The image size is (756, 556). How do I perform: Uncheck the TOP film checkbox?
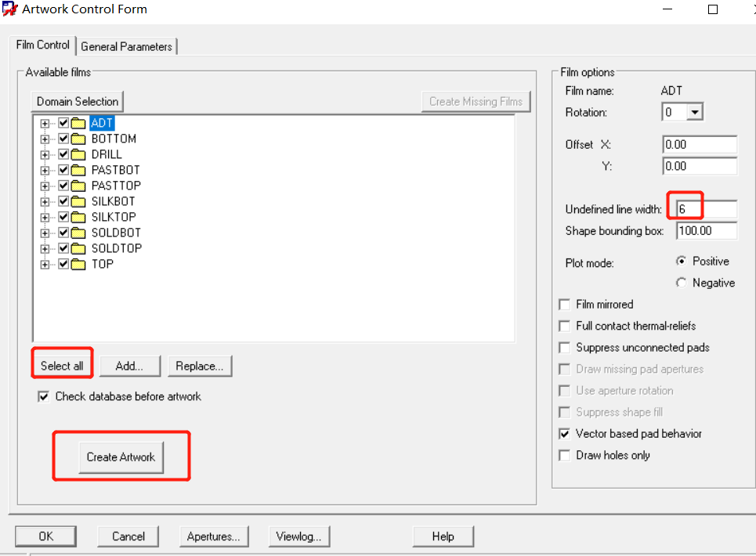coord(63,264)
